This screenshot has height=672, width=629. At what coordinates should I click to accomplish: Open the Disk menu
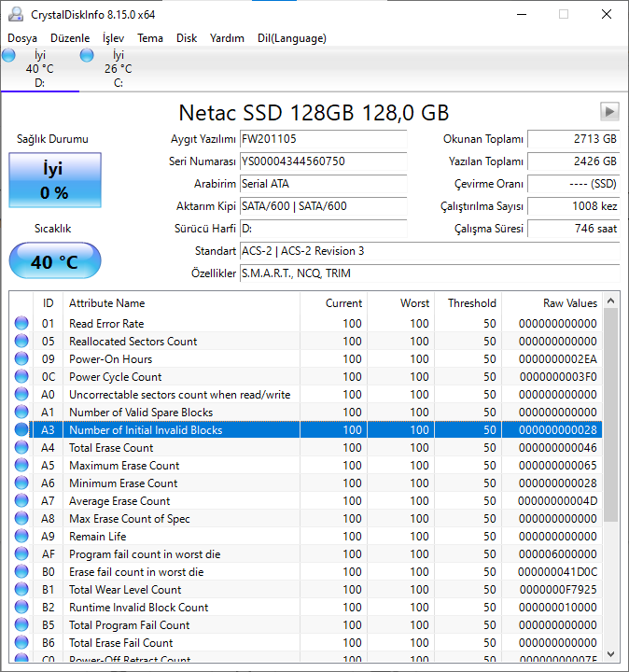187,38
